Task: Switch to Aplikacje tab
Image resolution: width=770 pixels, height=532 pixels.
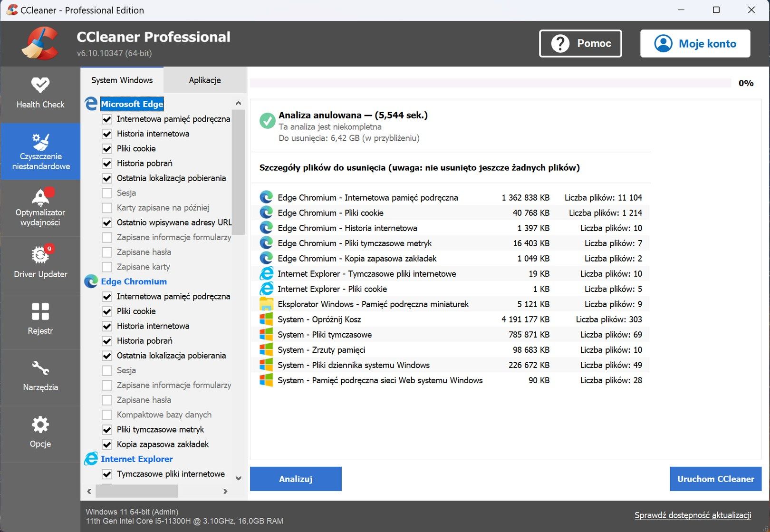Action: click(x=205, y=80)
